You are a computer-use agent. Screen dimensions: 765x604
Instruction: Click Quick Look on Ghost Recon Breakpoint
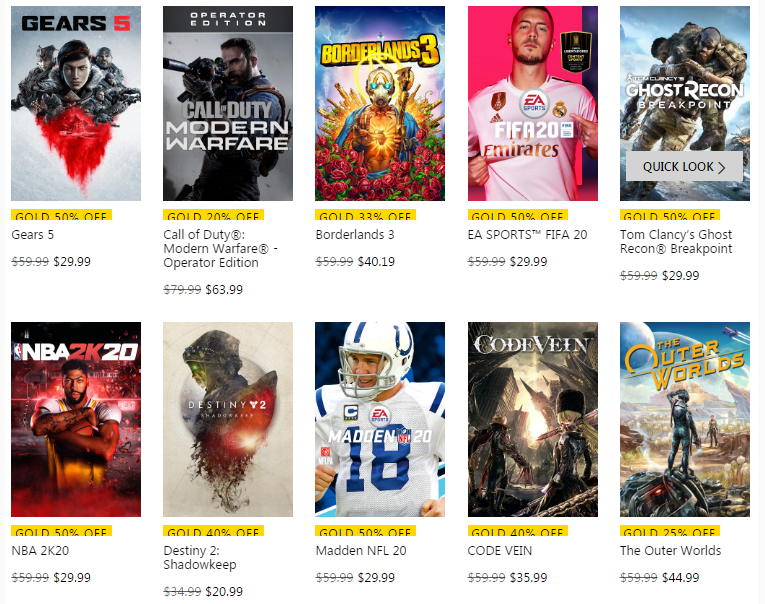click(684, 166)
